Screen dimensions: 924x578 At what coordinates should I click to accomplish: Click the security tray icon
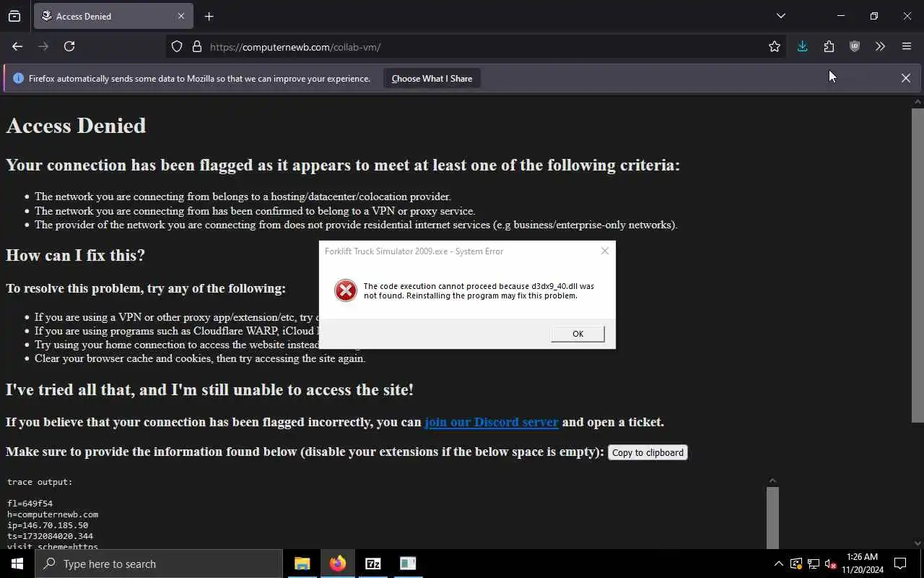pos(796,564)
